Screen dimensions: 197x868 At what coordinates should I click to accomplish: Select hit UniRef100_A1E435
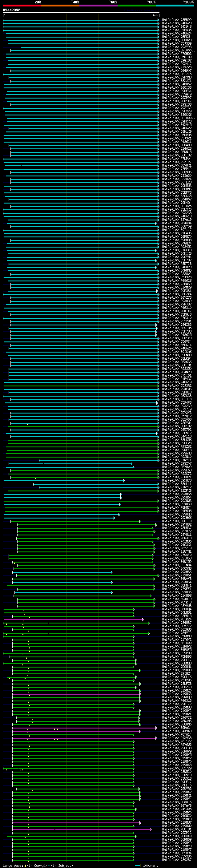177,30
